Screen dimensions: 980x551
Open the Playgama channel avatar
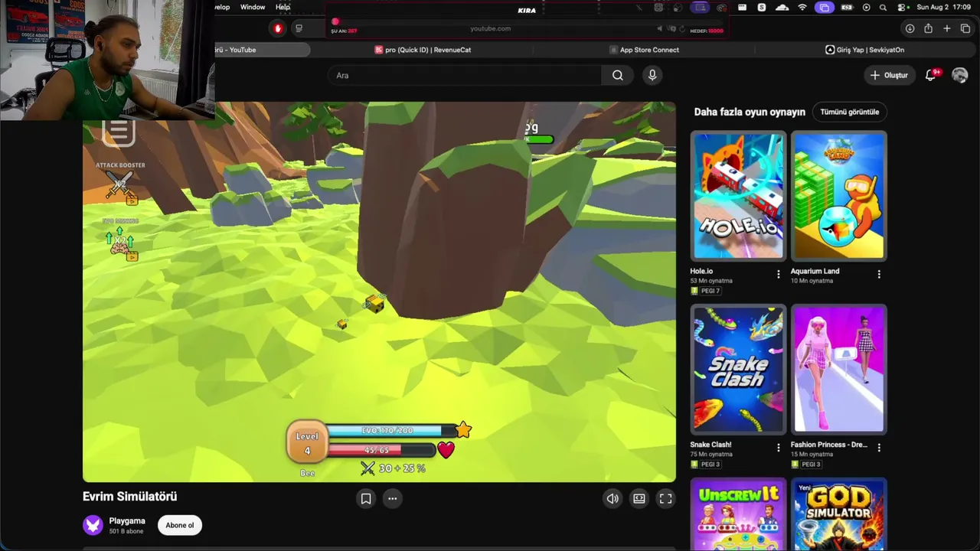(x=93, y=525)
